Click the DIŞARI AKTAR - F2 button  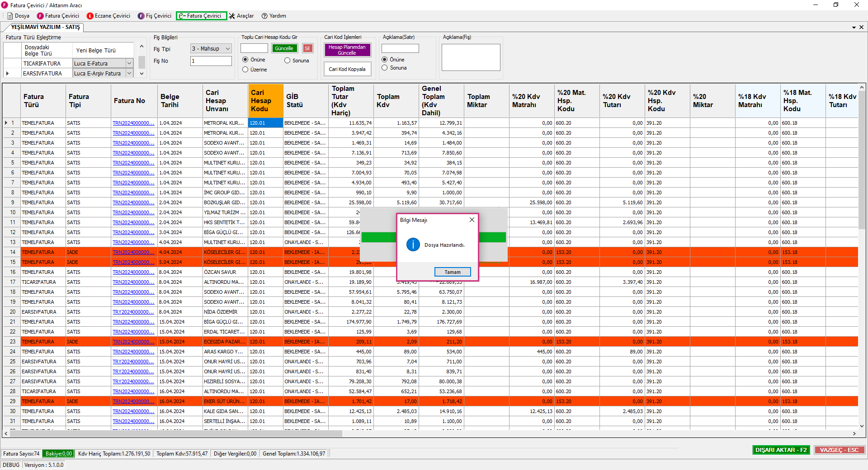coord(781,450)
